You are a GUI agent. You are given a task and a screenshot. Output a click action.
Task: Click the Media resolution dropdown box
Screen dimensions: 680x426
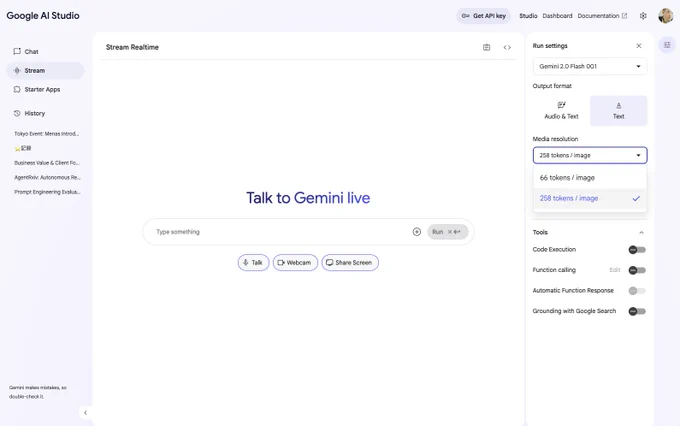(x=590, y=155)
